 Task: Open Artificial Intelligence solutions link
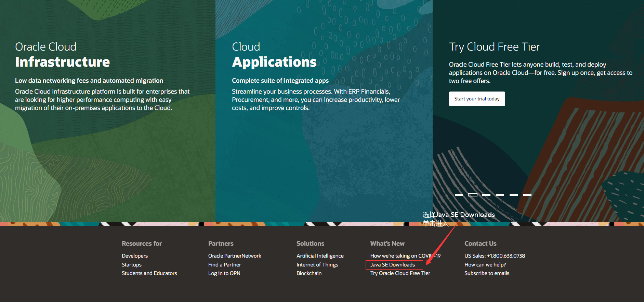(x=320, y=256)
